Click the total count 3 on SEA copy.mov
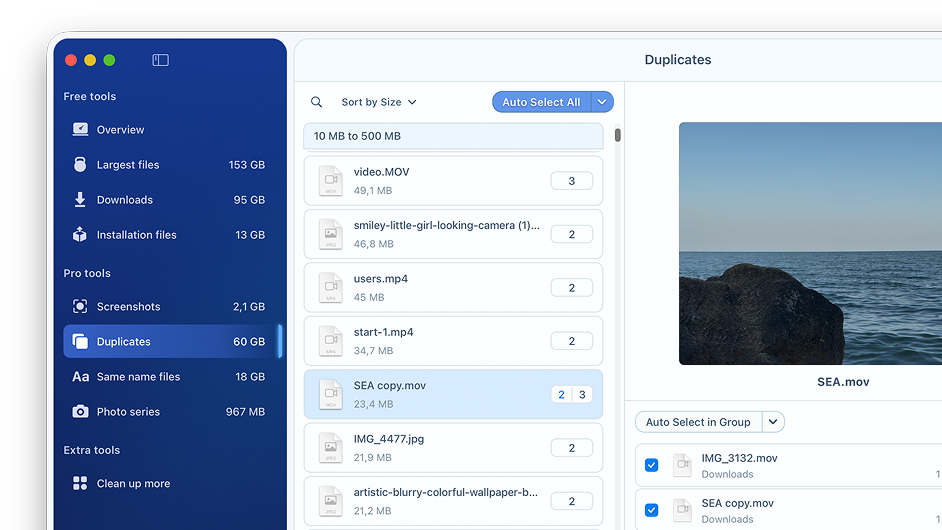This screenshot has width=942, height=530. click(582, 394)
